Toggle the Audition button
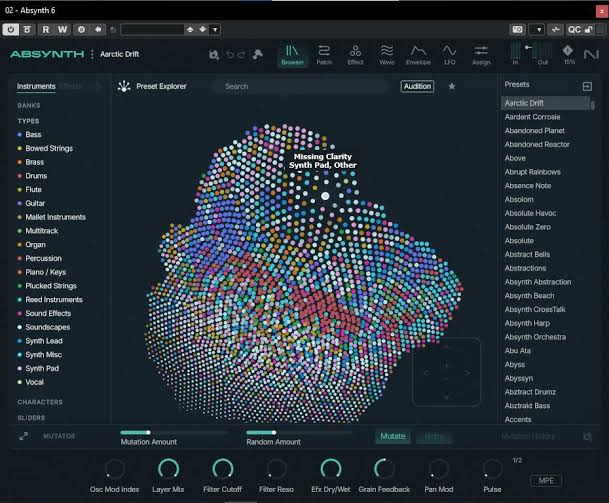609x503 pixels. [x=417, y=86]
